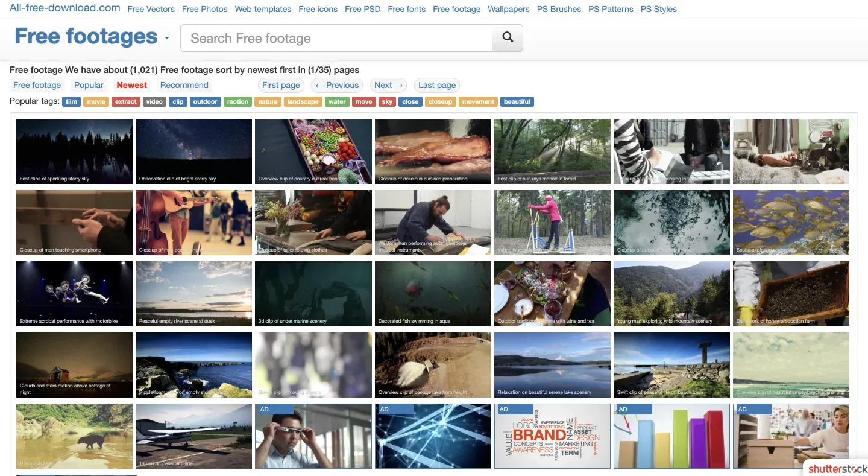Viewport: 868px width, 476px height.
Task: Switch to the Popular sort tab
Action: (x=89, y=85)
